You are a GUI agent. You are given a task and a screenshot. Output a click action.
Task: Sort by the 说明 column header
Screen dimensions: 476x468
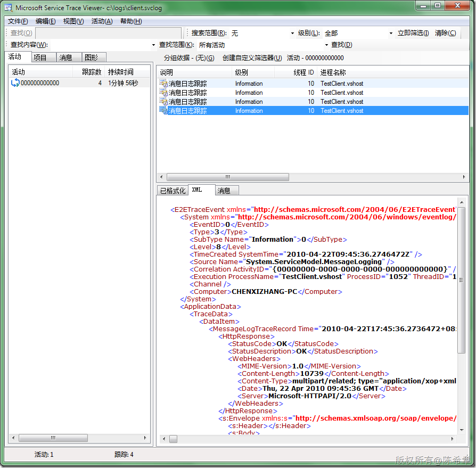(x=194, y=72)
